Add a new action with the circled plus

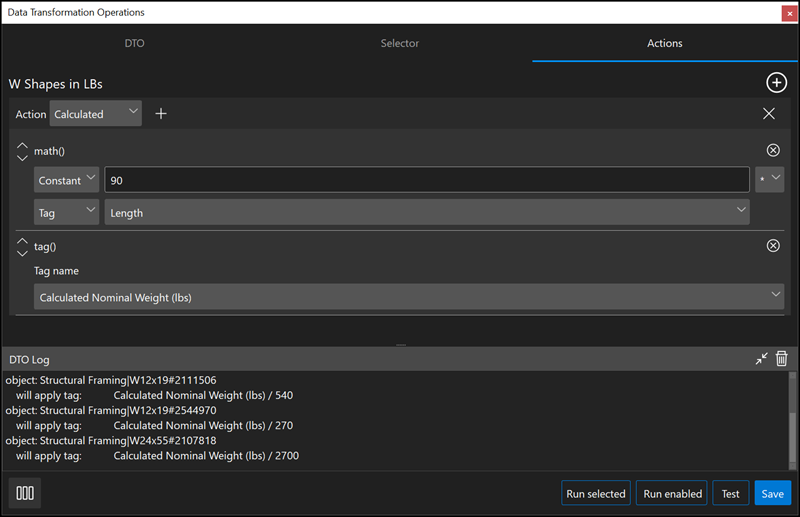pos(776,83)
